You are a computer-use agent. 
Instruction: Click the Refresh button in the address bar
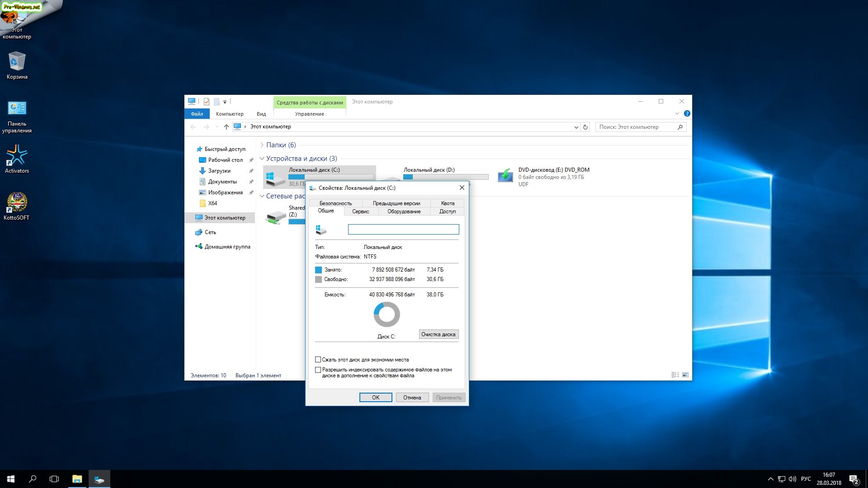[585, 127]
